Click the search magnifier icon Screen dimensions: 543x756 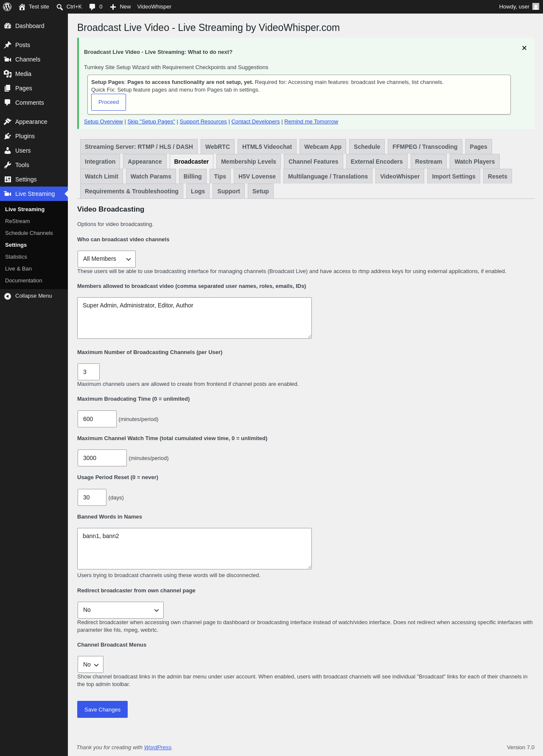(60, 7)
